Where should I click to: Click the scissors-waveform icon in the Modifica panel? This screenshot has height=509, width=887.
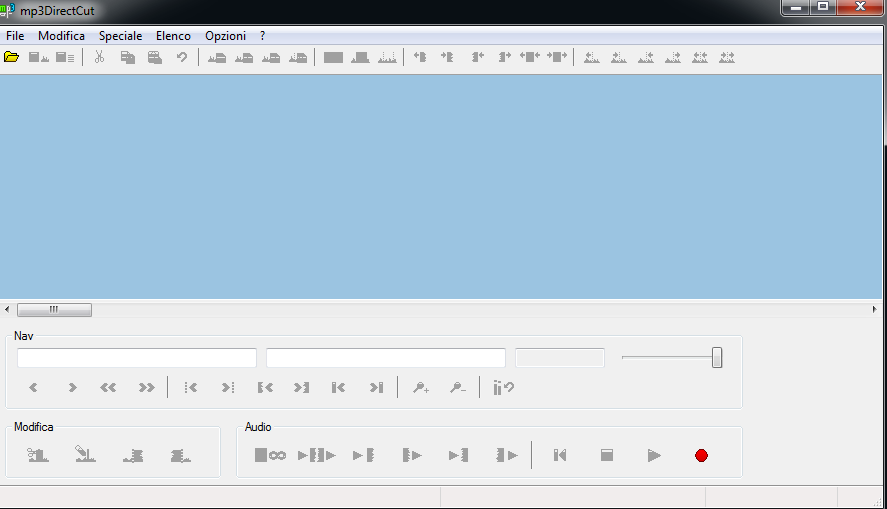tap(38, 455)
